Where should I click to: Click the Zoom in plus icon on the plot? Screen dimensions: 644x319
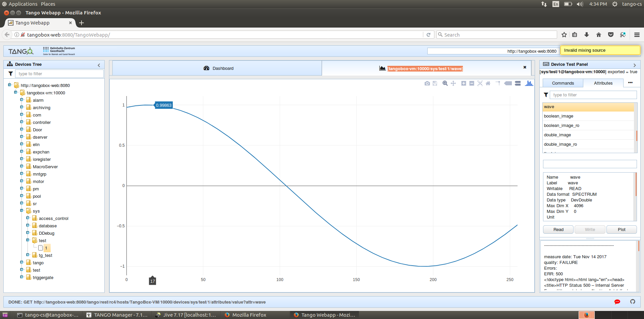pyautogui.click(x=464, y=83)
